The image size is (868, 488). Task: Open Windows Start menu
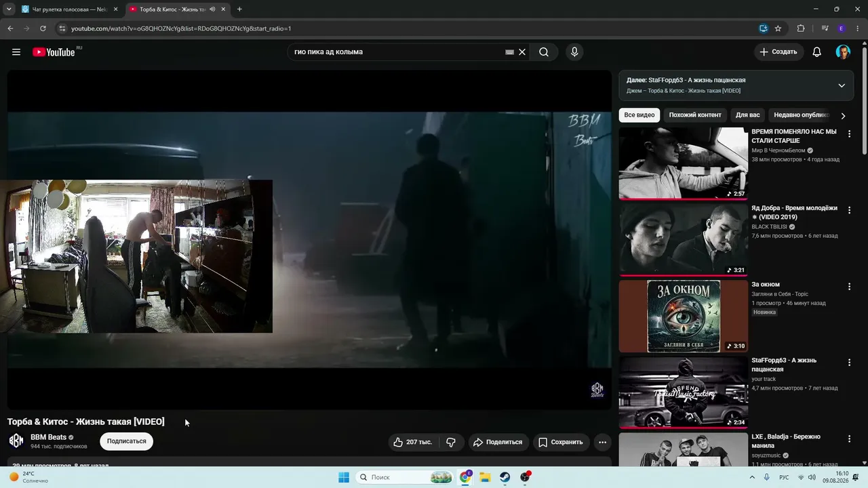(x=344, y=477)
